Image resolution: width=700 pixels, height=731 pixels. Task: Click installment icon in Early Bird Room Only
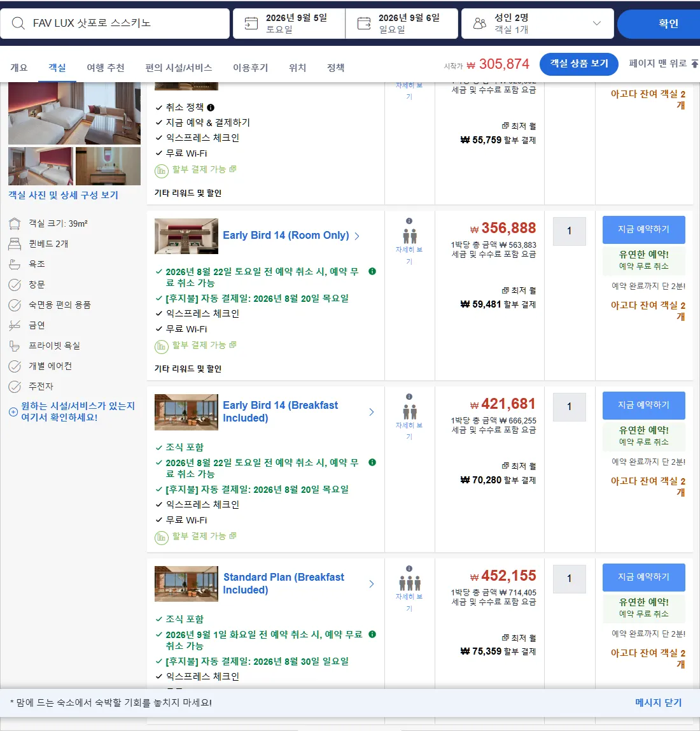[161, 347]
